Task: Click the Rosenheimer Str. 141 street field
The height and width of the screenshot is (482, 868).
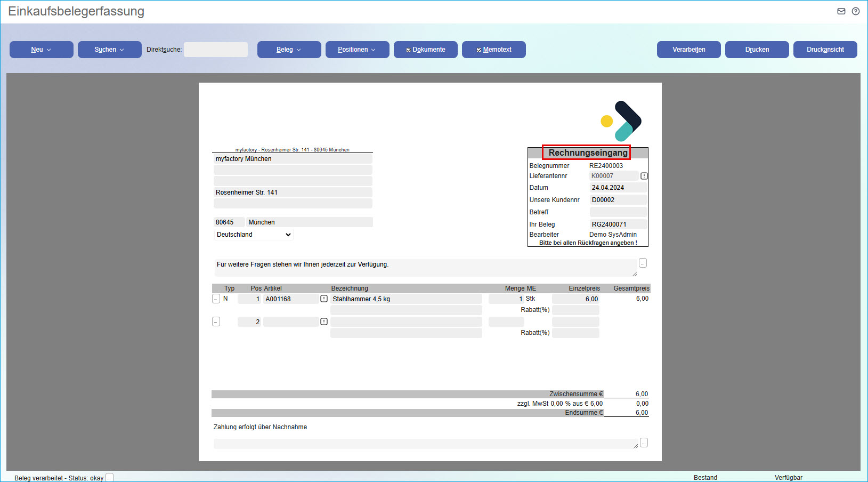Action: [x=293, y=192]
